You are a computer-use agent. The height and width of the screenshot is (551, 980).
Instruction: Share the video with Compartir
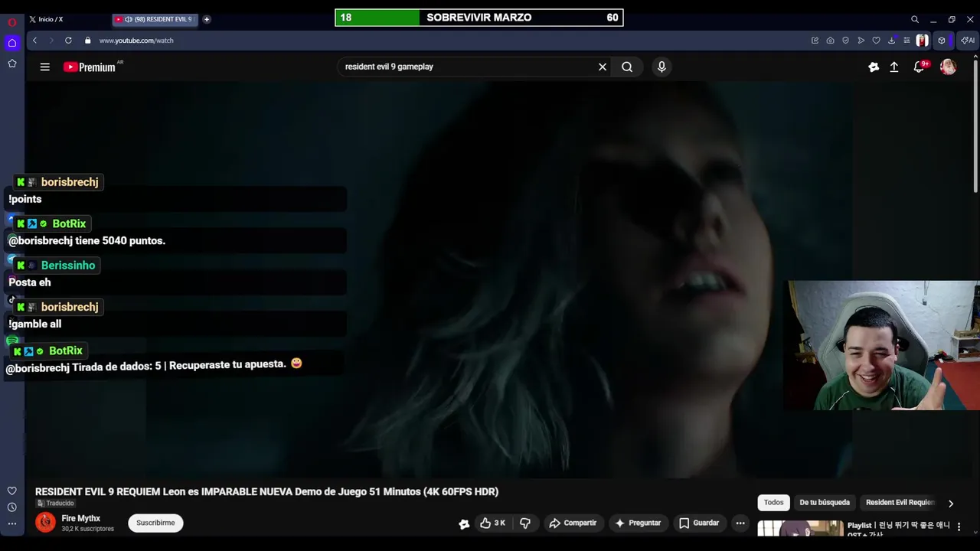[x=573, y=523]
